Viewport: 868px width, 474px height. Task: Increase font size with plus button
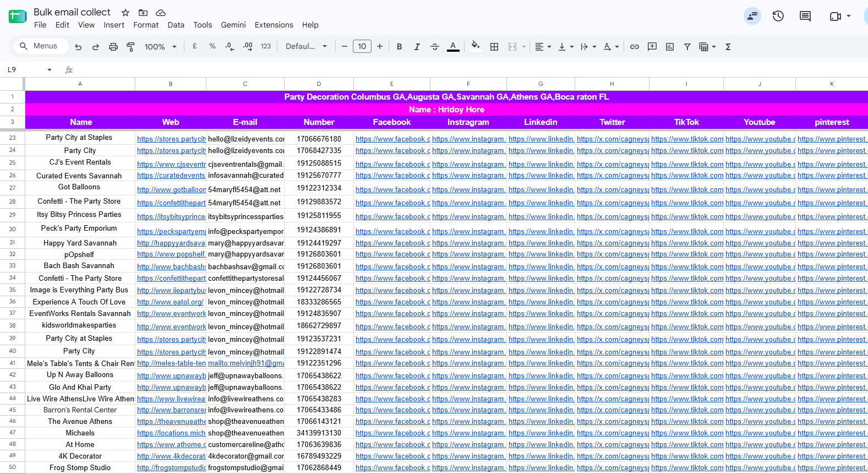click(x=380, y=46)
